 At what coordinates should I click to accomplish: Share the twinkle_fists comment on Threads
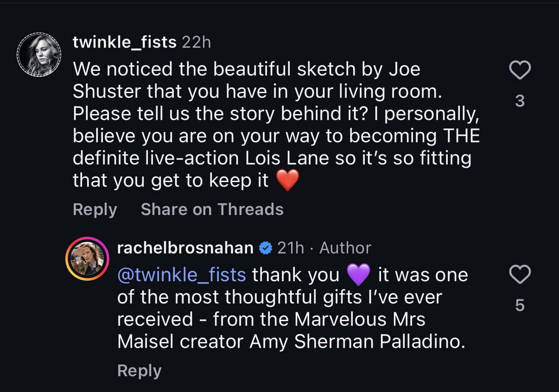212,210
